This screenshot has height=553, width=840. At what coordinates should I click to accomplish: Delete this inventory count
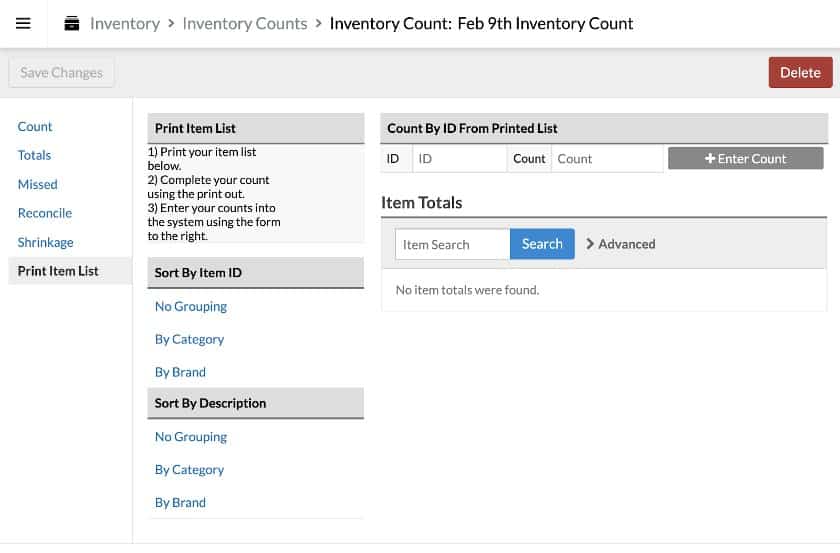pos(800,72)
